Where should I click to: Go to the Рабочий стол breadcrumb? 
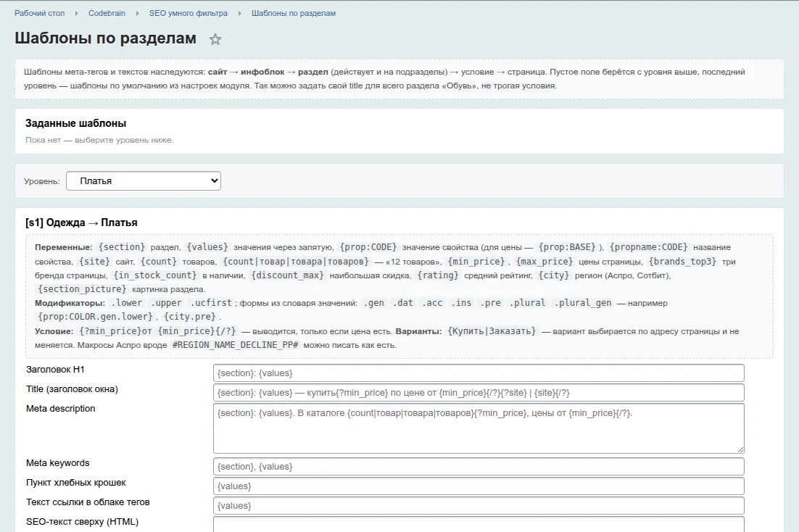point(39,13)
